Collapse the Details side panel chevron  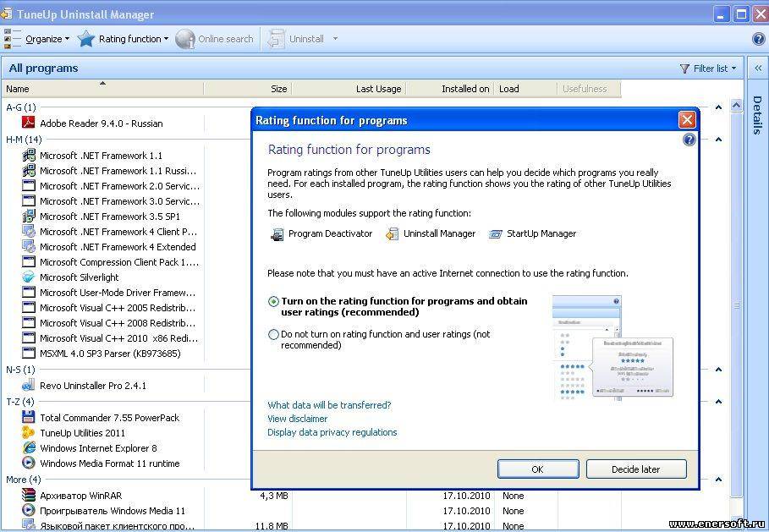tap(758, 69)
